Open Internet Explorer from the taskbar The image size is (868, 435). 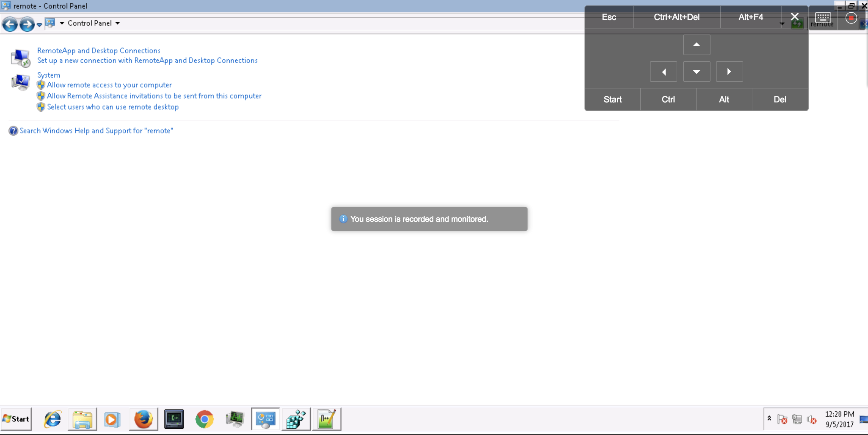52,419
